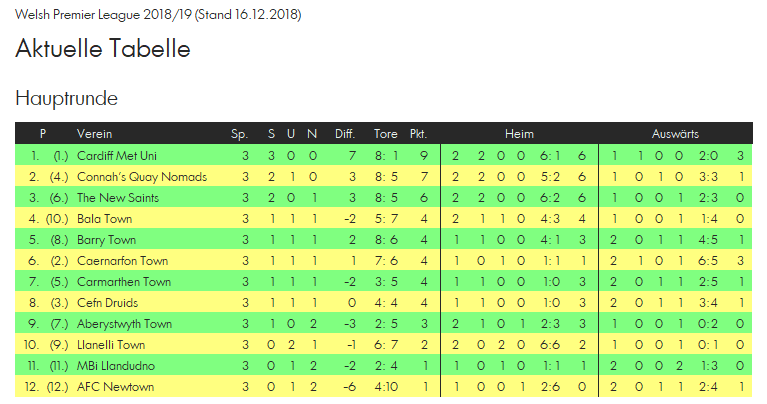
Task: Click the Hauptrunde section heading
Action: tap(67, 98)
